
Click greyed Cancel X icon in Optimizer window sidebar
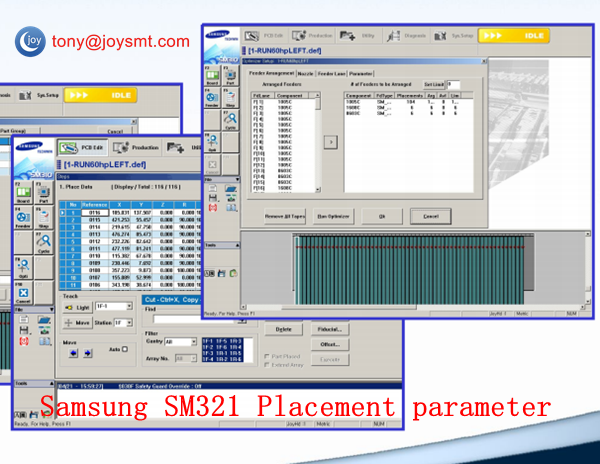212,165
